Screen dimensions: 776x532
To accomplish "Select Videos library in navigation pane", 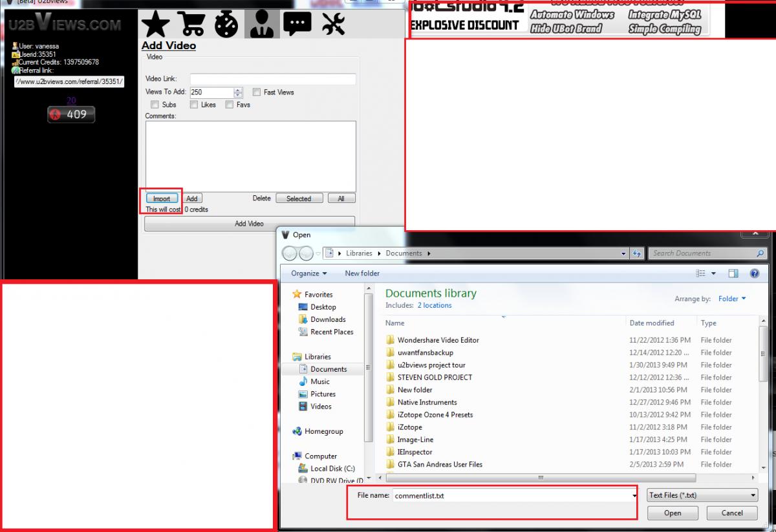I will 316,407.
